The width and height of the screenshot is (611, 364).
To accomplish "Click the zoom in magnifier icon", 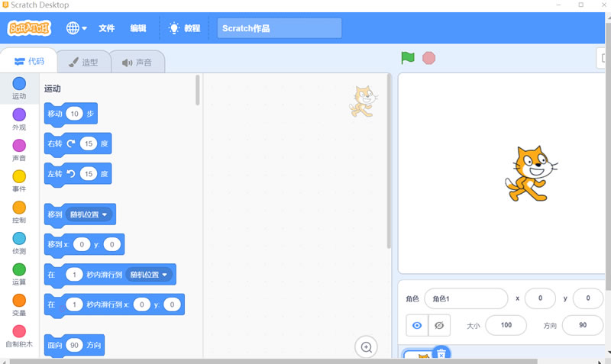I will [x=367, y=347].
